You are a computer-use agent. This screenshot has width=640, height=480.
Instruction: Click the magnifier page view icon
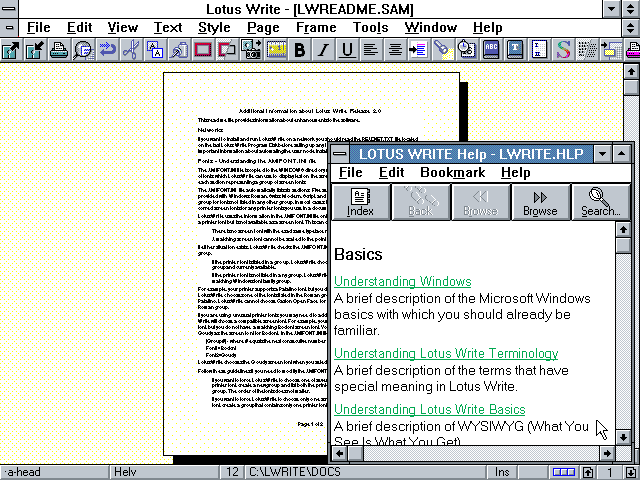point(83,50)
